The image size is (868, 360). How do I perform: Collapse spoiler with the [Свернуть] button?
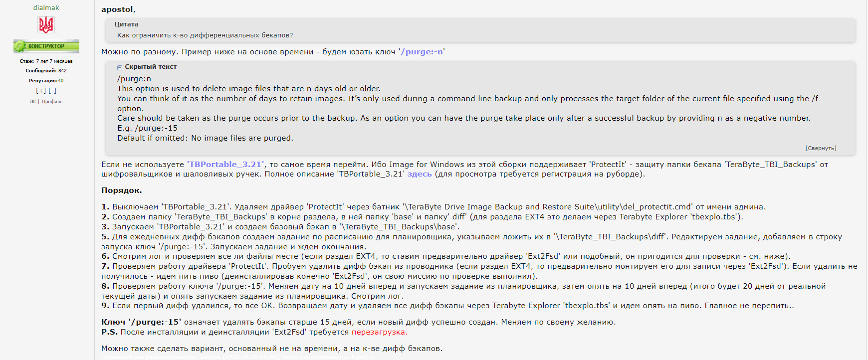point(821,148)
